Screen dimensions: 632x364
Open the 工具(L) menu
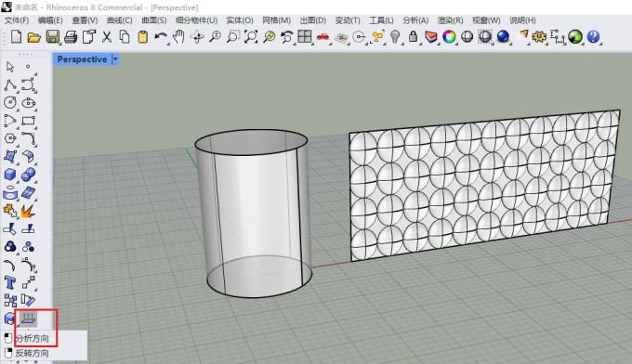[x=381, y=20]
